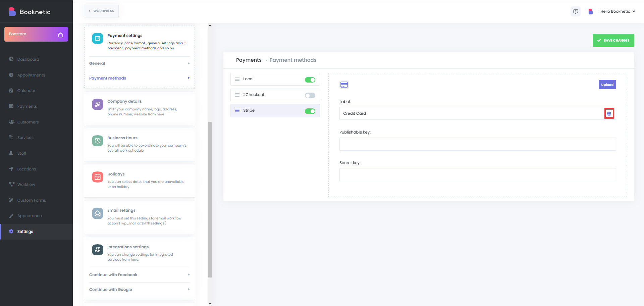This screenshot has height=306, width=644.
Task: Click the Email settings envelope icon
Action: click(x=98, y=213)
